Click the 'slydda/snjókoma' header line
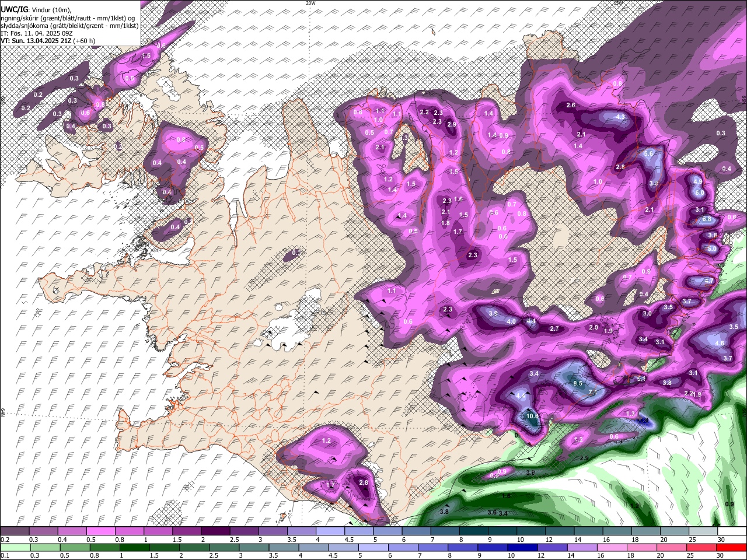The height and width of the screenshot is (560, 747). (x=69, y=26)
